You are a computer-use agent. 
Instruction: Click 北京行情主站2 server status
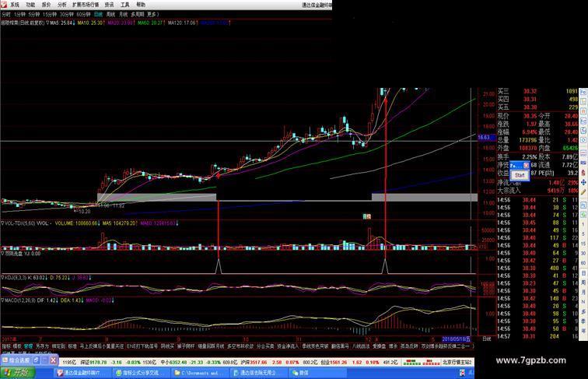pyautogui.click(x=457, y=362)
